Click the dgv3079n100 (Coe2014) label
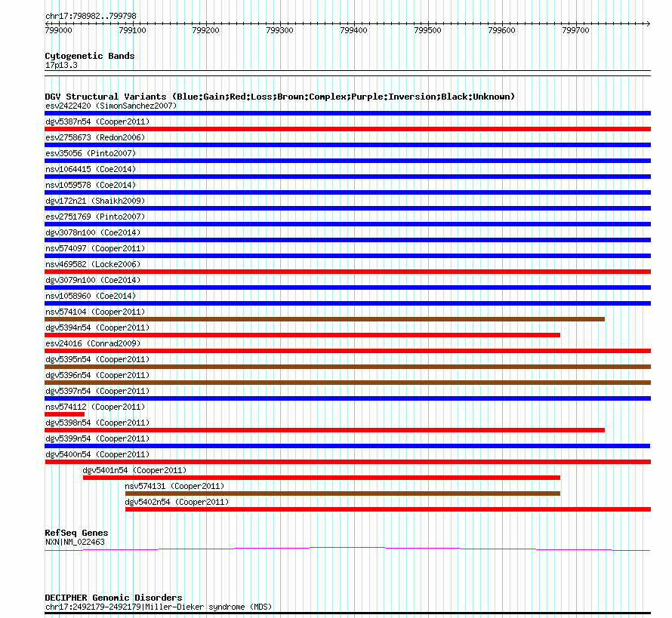 tap(93, 280)
